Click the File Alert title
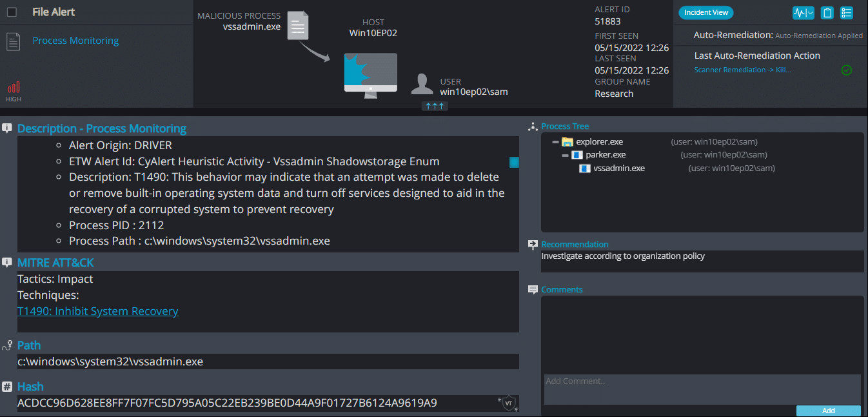Image resolution: width=868 pixels, height=417 pixels. coord(54,12)
